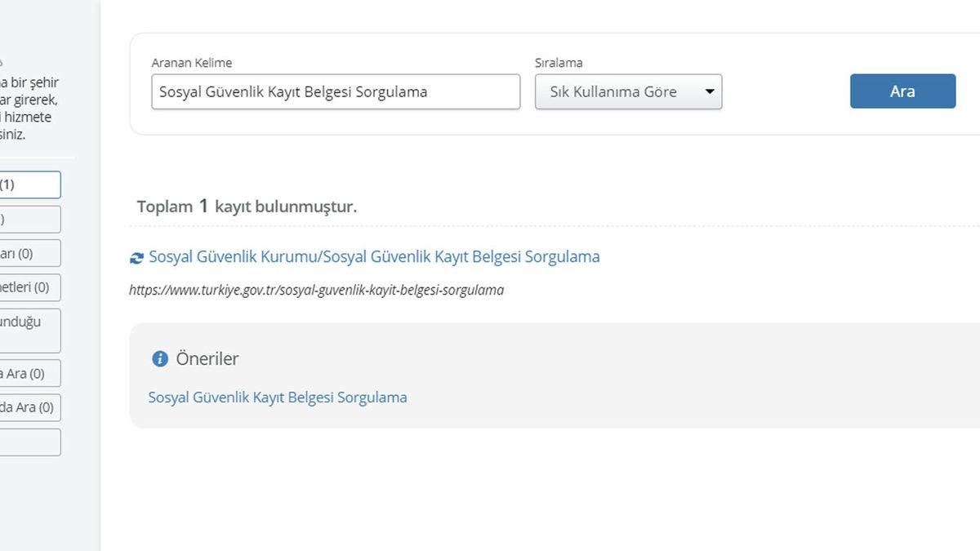The height and width of the screenshot is (551, 980).
Task: Click the circular-arrows service icon beside the result
Action: 136,256
